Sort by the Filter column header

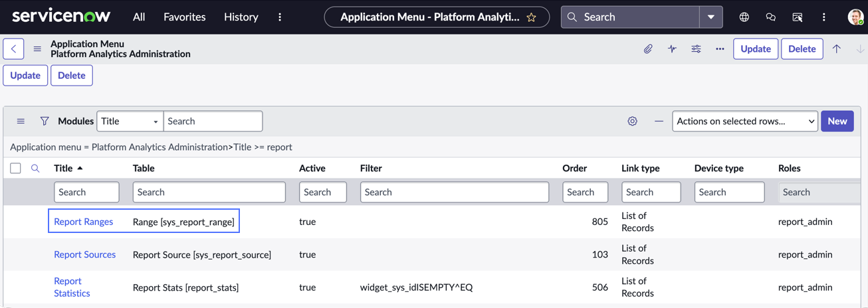(371, 169)
